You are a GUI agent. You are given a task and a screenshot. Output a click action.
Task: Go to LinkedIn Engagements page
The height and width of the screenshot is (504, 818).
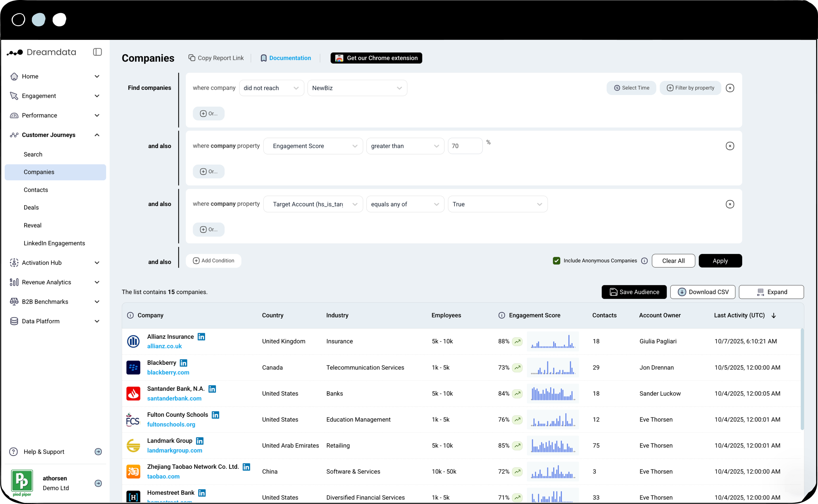tap(54, 243)
